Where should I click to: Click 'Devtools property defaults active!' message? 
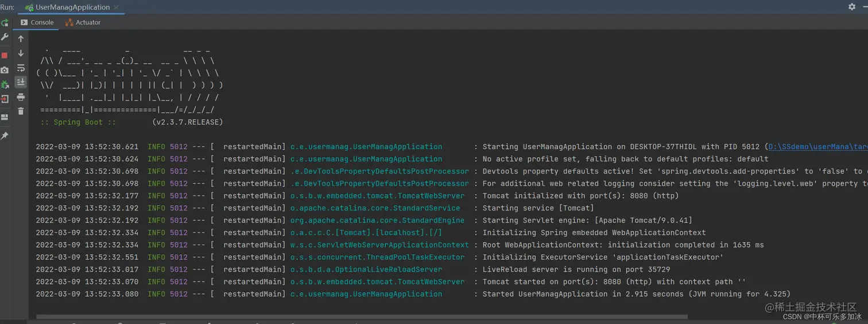click(675, 171)
